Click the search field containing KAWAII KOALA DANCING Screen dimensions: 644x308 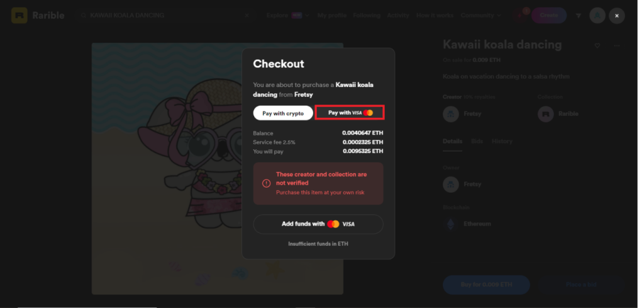164,16
